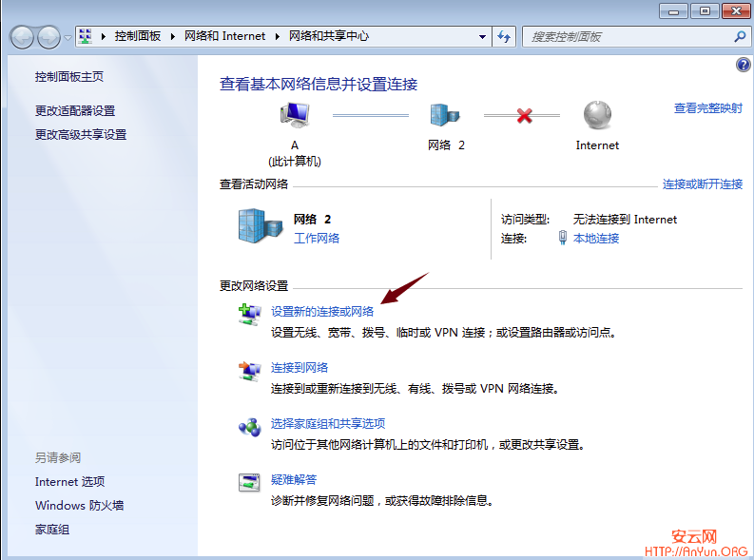Open Windows 防火墙 from See also
Screen dimensions: 754x560
point(80,506)
